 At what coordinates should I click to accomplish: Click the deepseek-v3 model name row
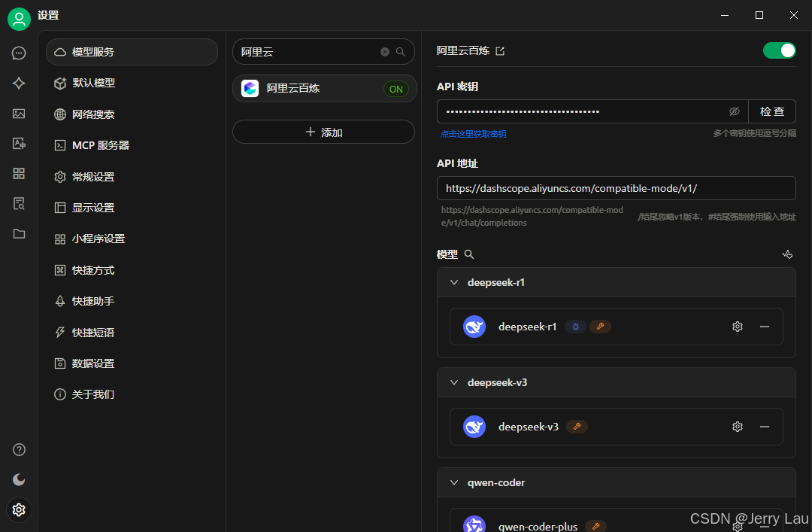pyautogui.click(x=617, y=427)
